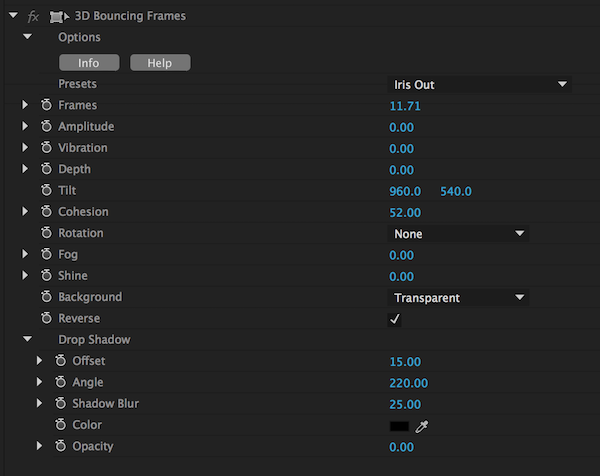
Task: Pick color with the Color eyedropper
Action: tap(421, 425)
